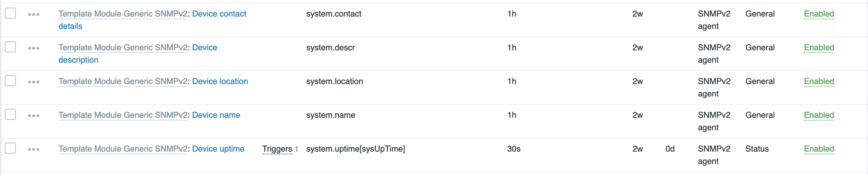This screenshot has width=868, height=175.
Task: Tick the Device description row checkbox
Action: pos(10,47)
